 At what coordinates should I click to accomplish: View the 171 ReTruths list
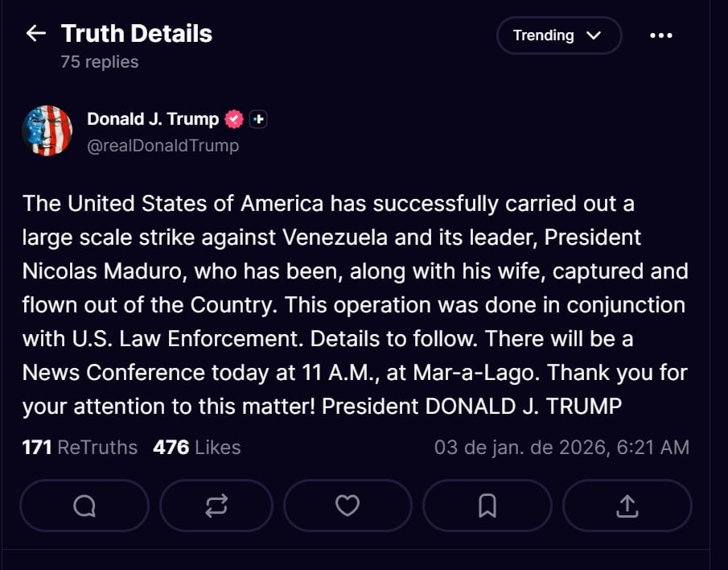point(80,447)
